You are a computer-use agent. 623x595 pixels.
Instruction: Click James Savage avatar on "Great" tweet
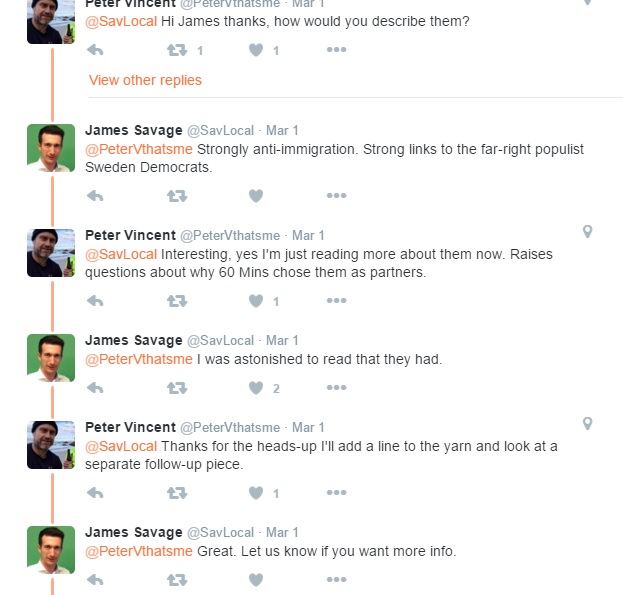click(x=51, y=550)
